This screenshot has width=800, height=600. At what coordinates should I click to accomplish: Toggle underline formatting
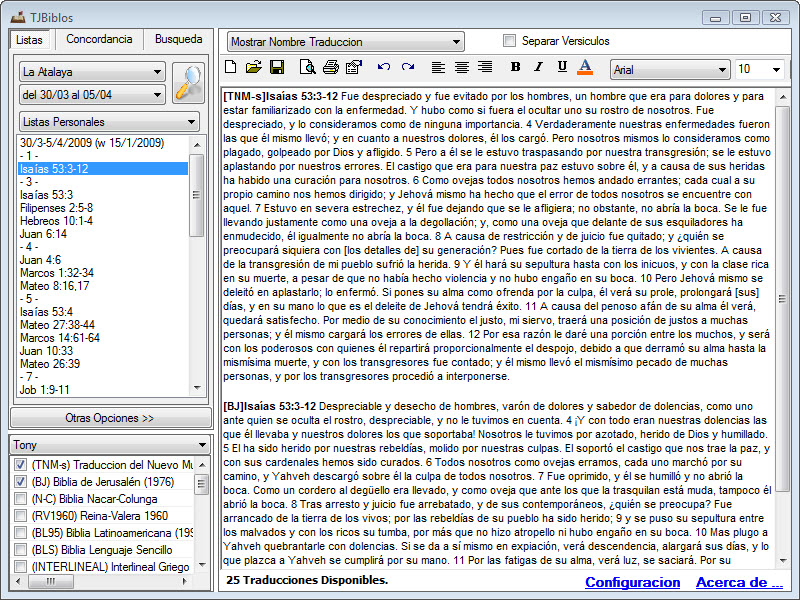click(562, 67)
